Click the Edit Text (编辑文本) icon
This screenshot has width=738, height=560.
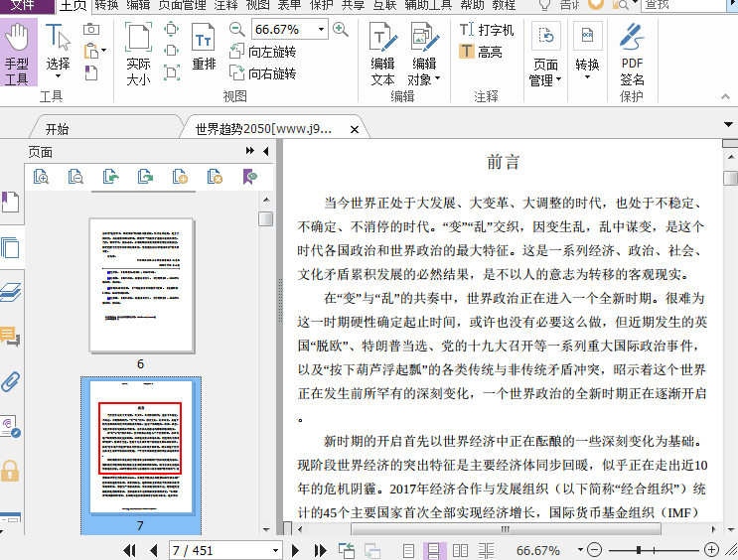click(382, 54)
